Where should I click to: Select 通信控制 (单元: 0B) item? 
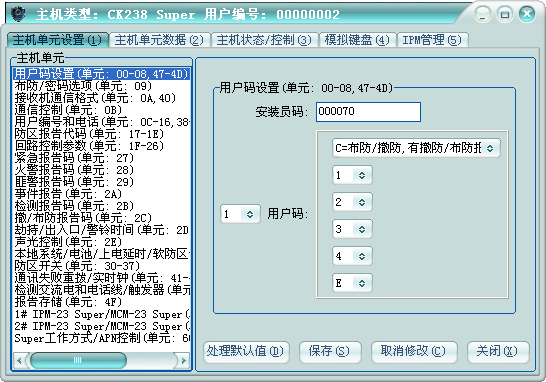point(101,110)
